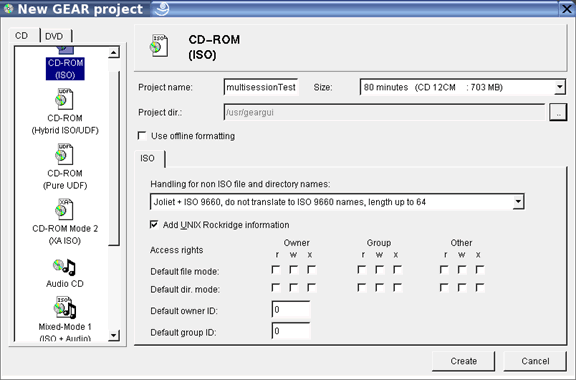Select the highlighted CD-ROM (ISO) list entry

click(65, 69)
